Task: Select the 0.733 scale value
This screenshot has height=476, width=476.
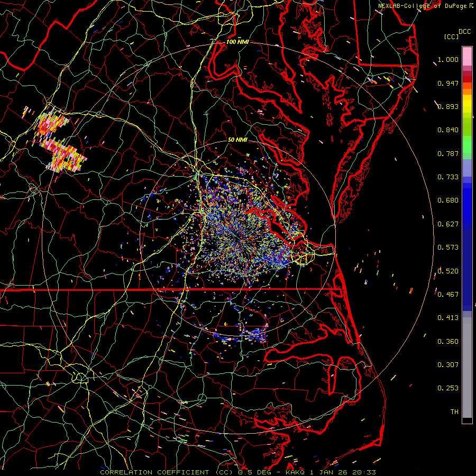Action: pos(448,177)
